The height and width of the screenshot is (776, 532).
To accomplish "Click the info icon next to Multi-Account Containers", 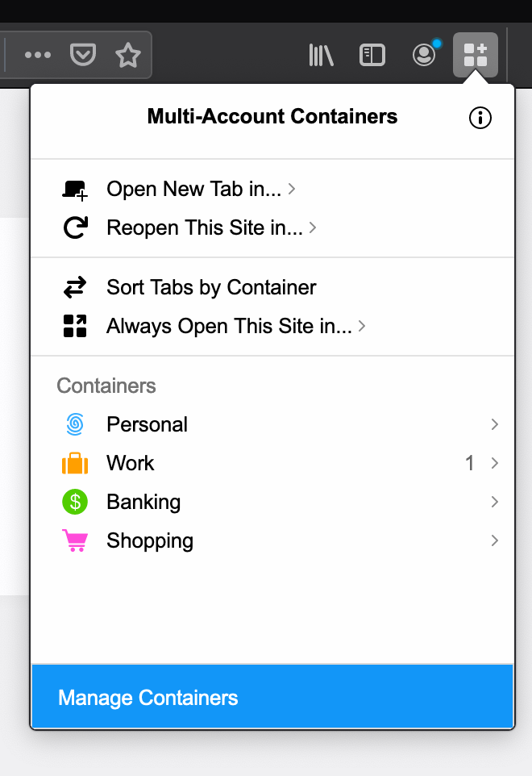I will click(x=480, y=118).
